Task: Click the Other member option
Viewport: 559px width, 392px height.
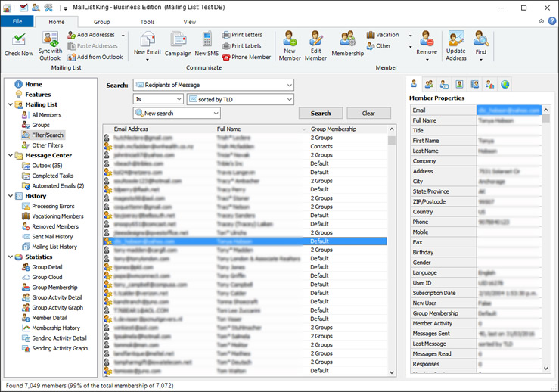Action: coord(379,45)
